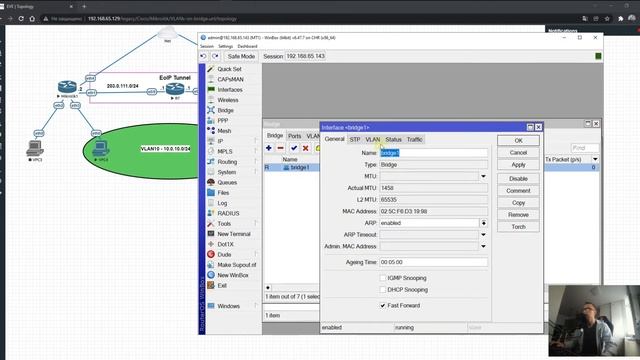Click the Cancel button

click(518, 153)
